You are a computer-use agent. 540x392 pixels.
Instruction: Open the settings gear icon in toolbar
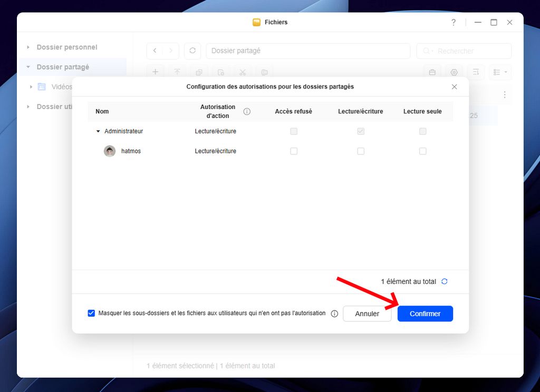(x=454, y=72)
